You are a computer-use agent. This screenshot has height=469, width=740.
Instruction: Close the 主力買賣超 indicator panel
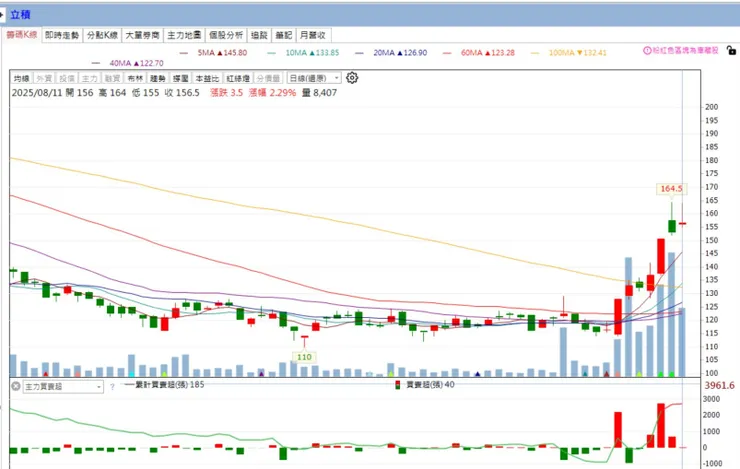[16, 386]
